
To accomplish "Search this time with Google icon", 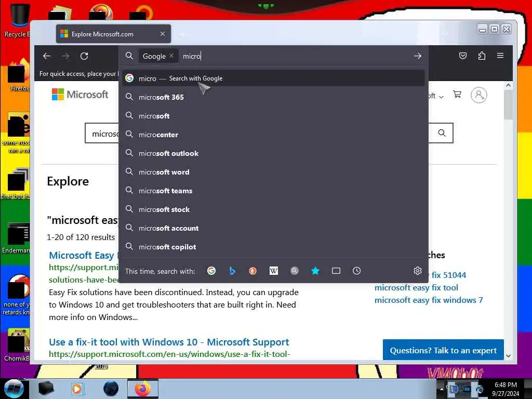I will click(211, 271).
